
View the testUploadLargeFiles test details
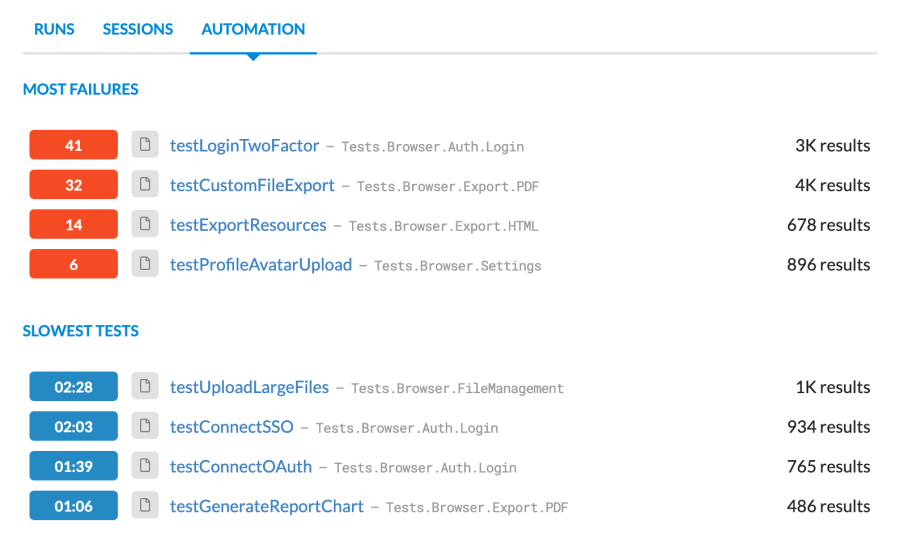tap(249, 387)
